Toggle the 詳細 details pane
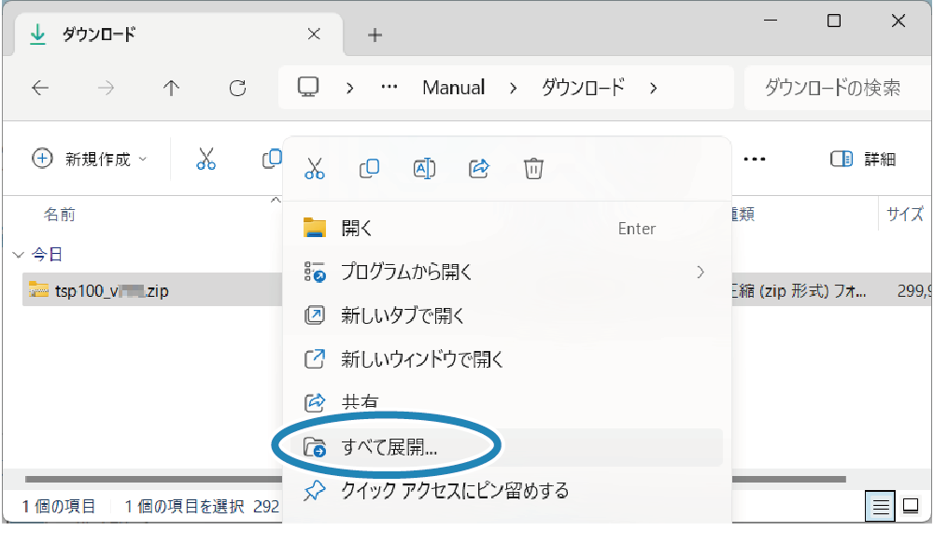The height and width of the screenshot is (560, 934). tap(863, 159)
